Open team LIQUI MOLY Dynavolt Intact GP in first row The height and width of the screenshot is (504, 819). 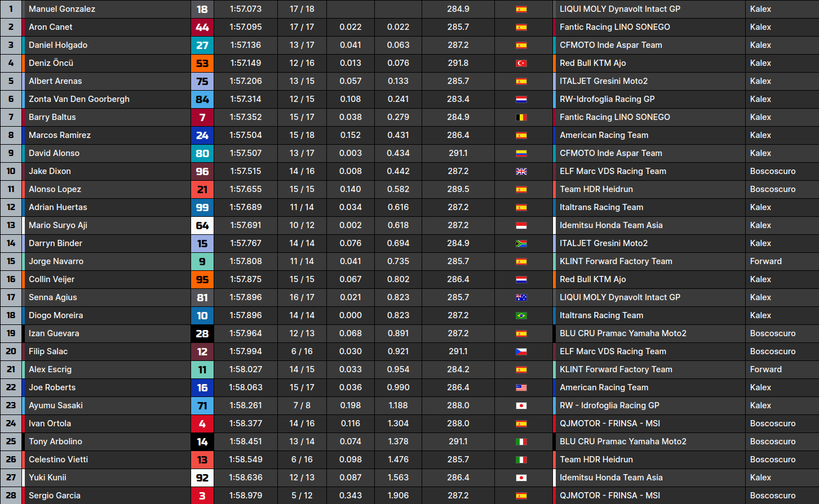[x=619, y=9]
